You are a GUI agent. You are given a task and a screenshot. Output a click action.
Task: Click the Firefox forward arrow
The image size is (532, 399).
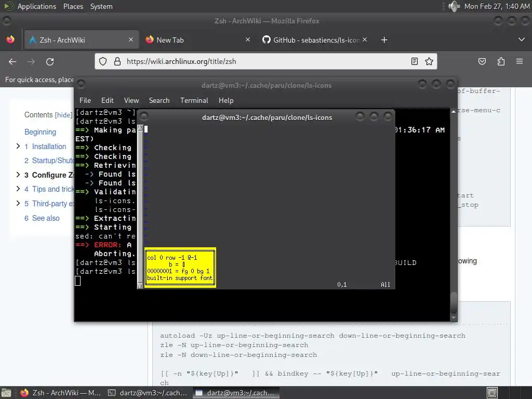tap(31, 61)
